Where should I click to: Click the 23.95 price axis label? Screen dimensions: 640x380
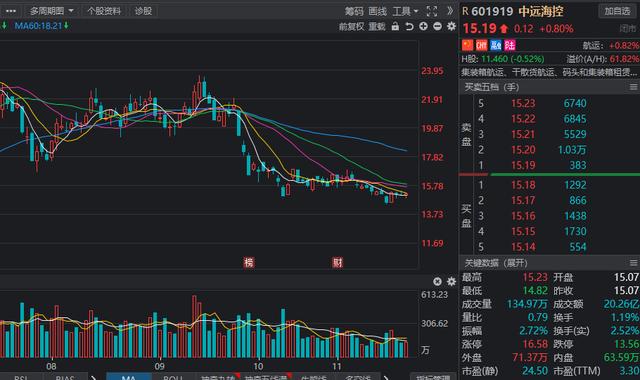pyautogui.click(x=432, y=71)
